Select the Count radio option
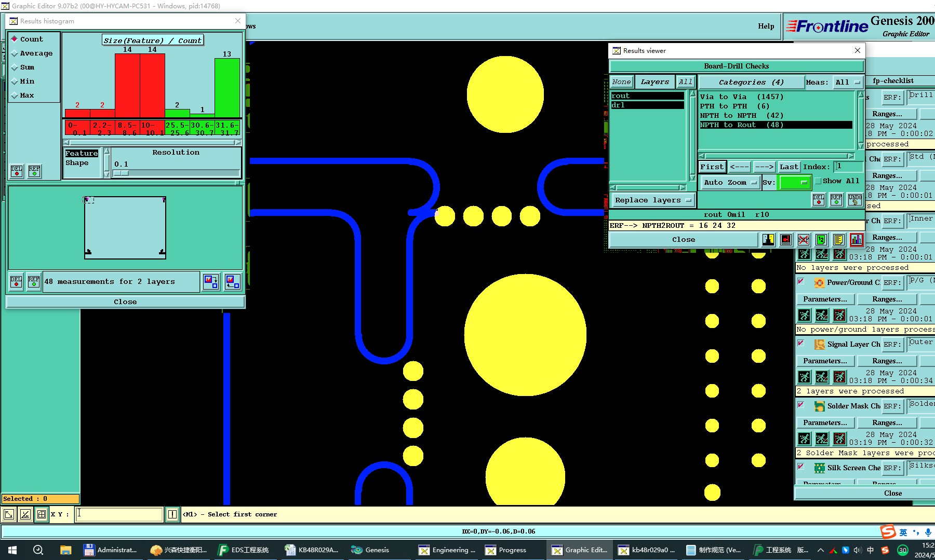Viewport: 935px width, 560px height. click(x=27, y=39)
